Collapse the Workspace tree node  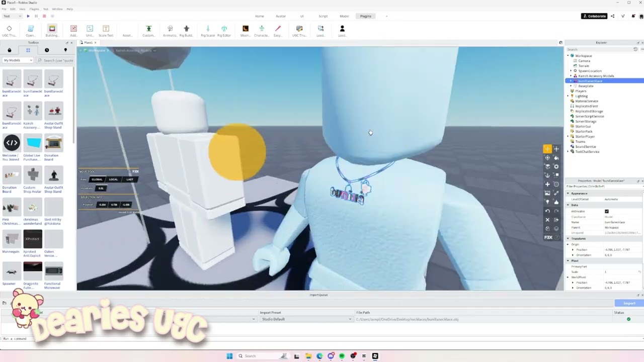(x=568, y=56)
